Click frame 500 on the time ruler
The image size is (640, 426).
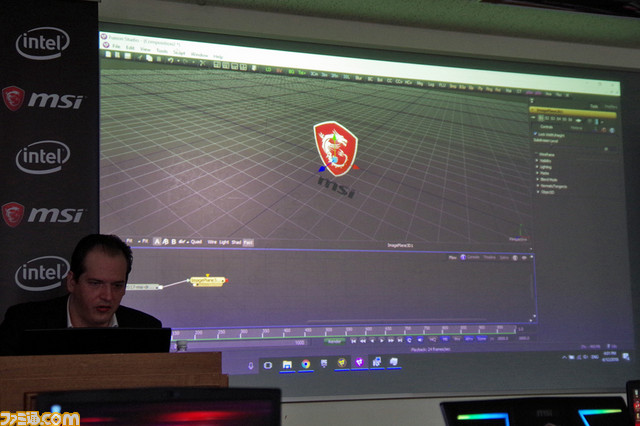click(328, 332)
